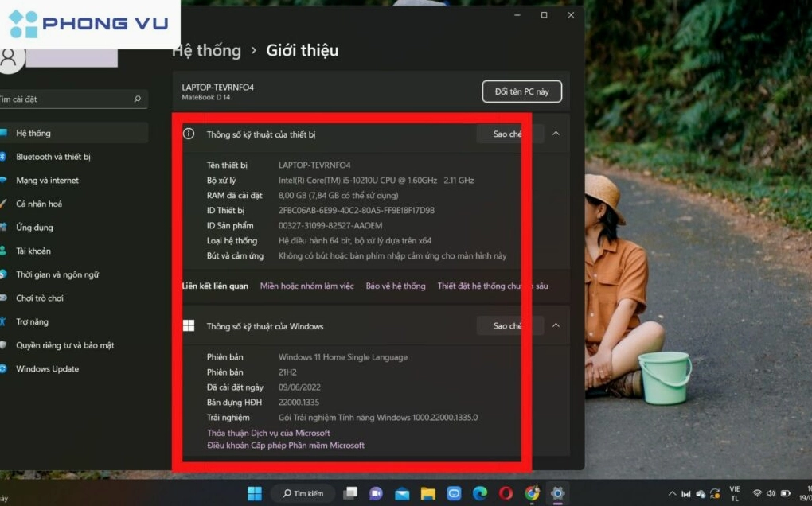Collapse the Thông số kỹ thuật của Windows section
Viewport: 812px width, 506px height.
(x=556, y=325)
